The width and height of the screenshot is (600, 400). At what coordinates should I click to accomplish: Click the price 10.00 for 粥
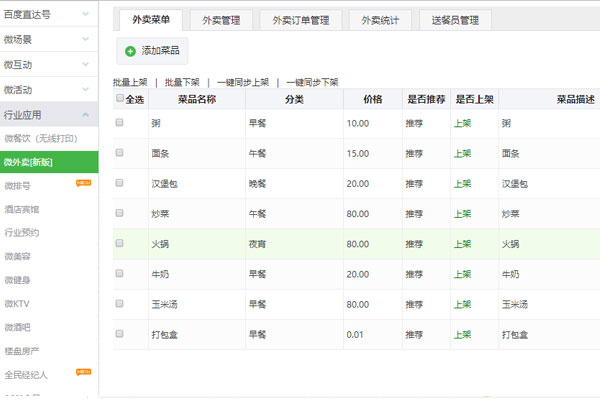[x=358, y=124]
